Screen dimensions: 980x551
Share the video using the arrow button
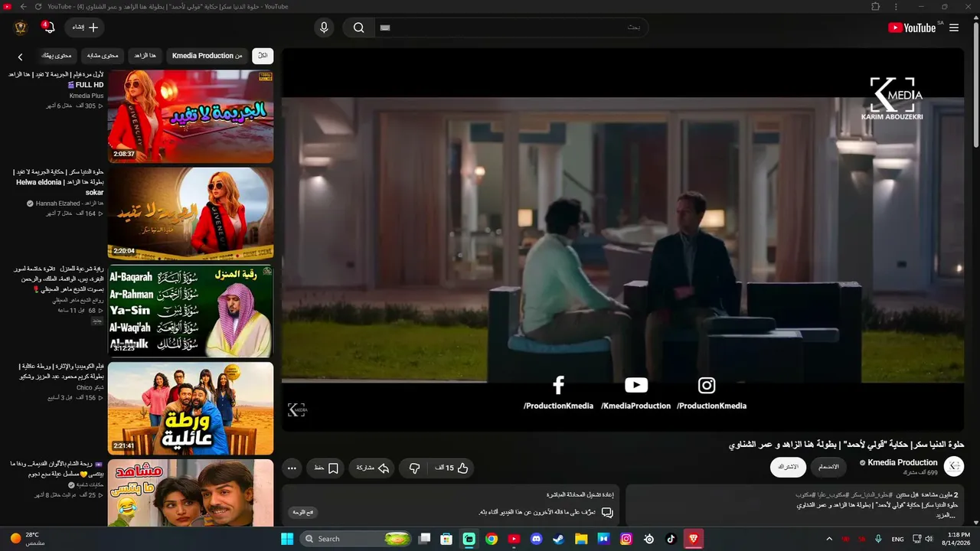pos(373,468)
